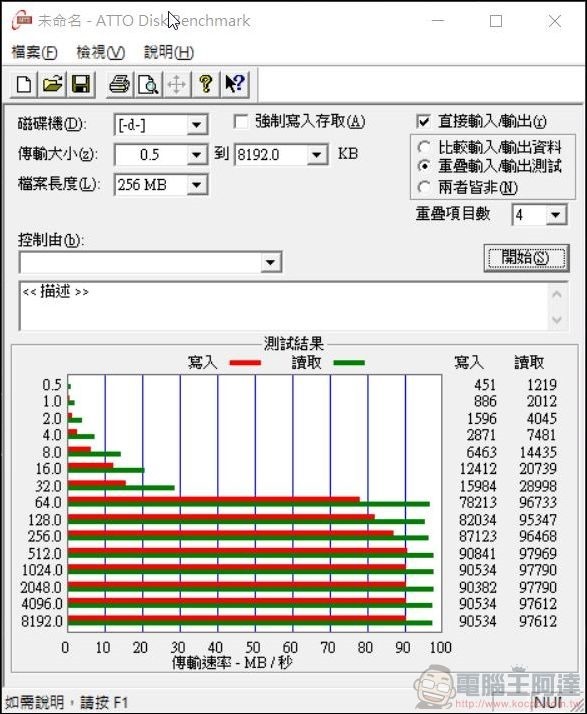Screen dimensions: 587x714
Task: Click the 512.0 row label in chart
Action: click(x=44, y=554)
